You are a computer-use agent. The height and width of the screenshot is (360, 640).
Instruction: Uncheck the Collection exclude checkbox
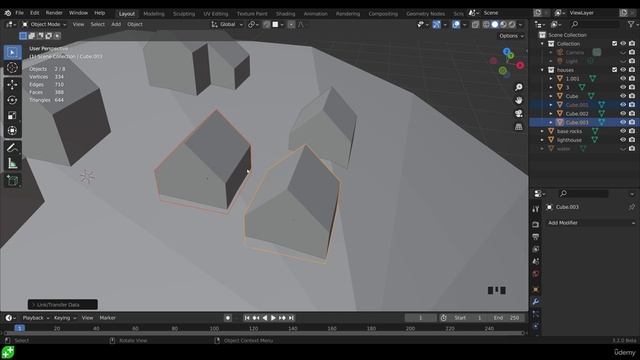(614, 43)
